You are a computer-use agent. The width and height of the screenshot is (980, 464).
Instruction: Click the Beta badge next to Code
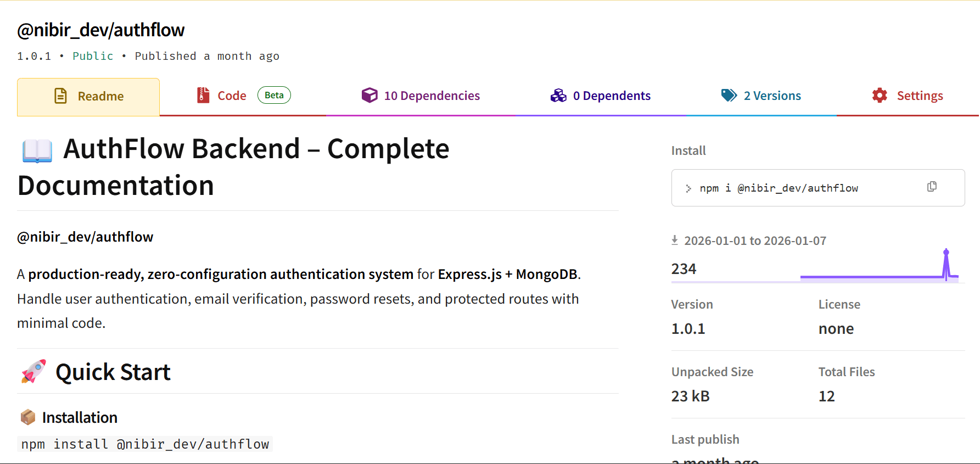[274, 95]
